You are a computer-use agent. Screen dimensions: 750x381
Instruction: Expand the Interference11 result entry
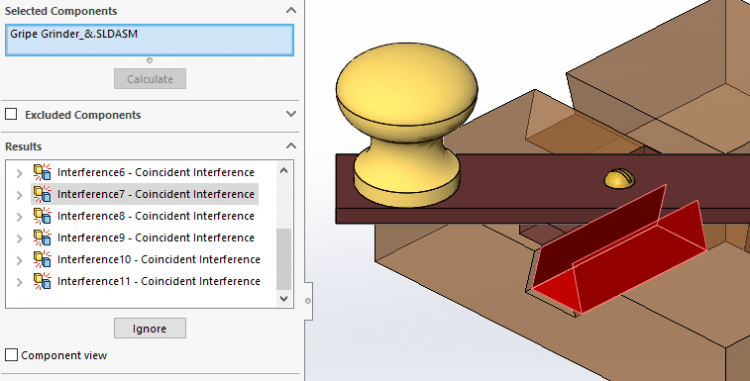(x=19, y=282)
